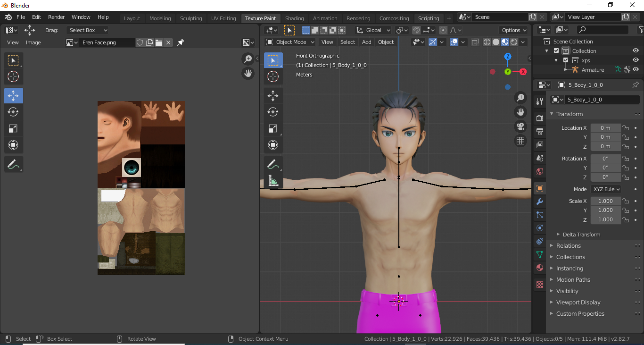Select the 3D viewport Select Box tool
This screenshot has height=345, width=644.
pyautogui.click(x=273, y=60)
